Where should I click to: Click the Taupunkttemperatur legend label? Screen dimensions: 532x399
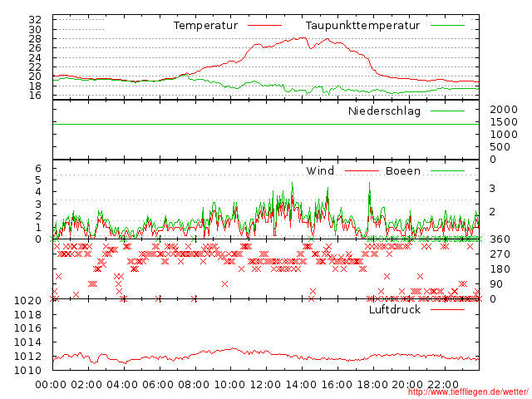[x=362, y=26]
